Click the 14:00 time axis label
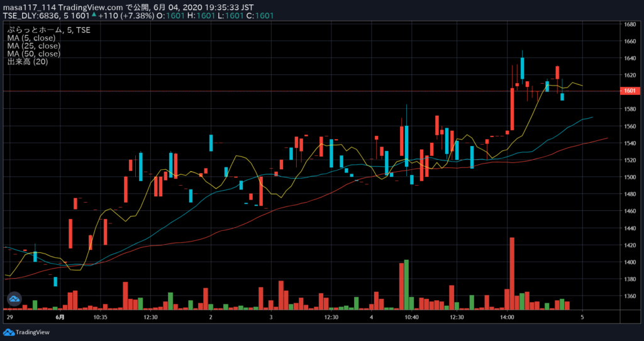 (507, 317)
